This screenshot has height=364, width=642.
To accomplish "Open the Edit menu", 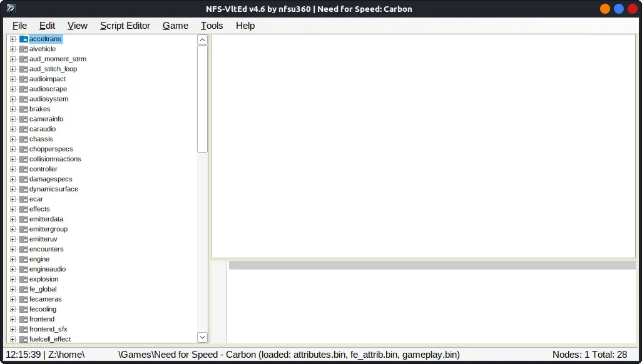I will click(47, 26).
